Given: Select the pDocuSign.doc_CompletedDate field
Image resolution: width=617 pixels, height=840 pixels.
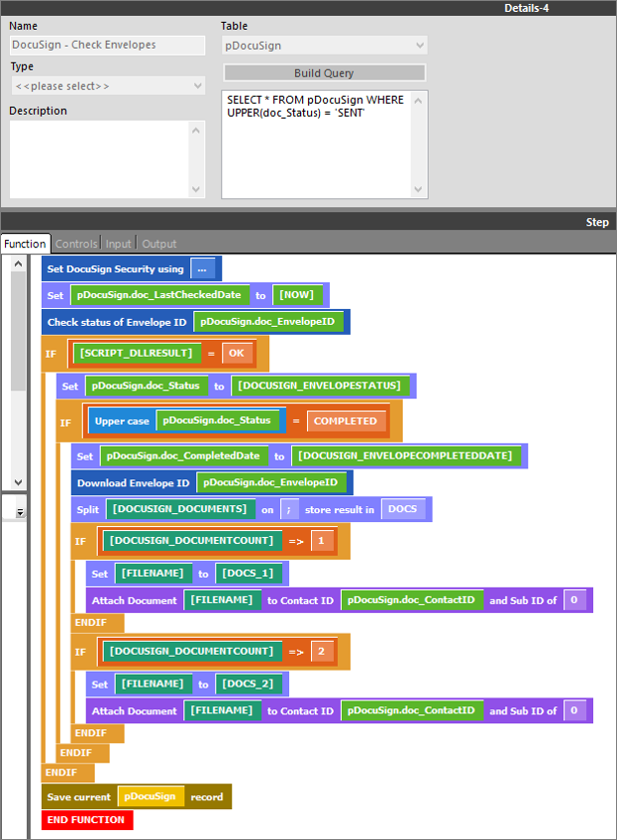Looking at the screenshot, I should pos(183,456).
